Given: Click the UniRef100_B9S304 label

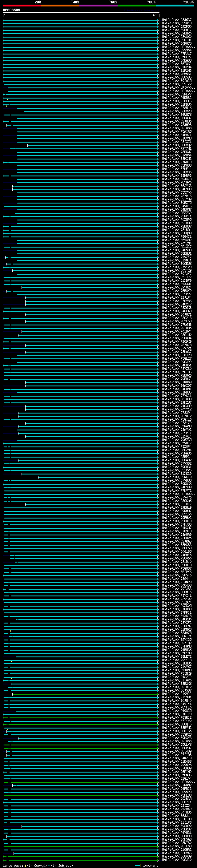Looking at the screenshot, I should click(x=177, y=50).
